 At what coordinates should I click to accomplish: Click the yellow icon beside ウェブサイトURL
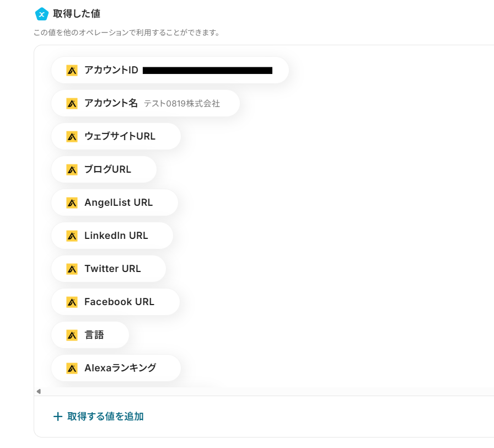click(x=72, y=136)
